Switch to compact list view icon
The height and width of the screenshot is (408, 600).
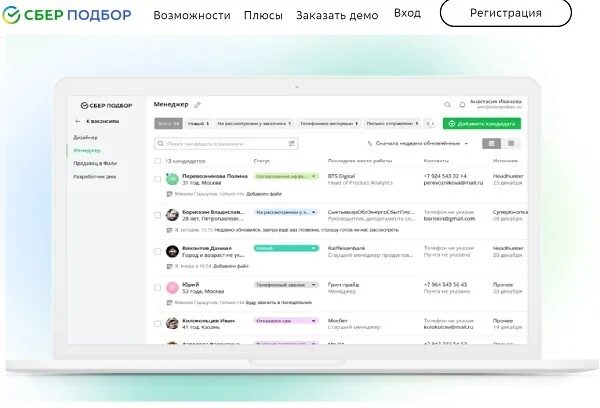coord(510,144)
